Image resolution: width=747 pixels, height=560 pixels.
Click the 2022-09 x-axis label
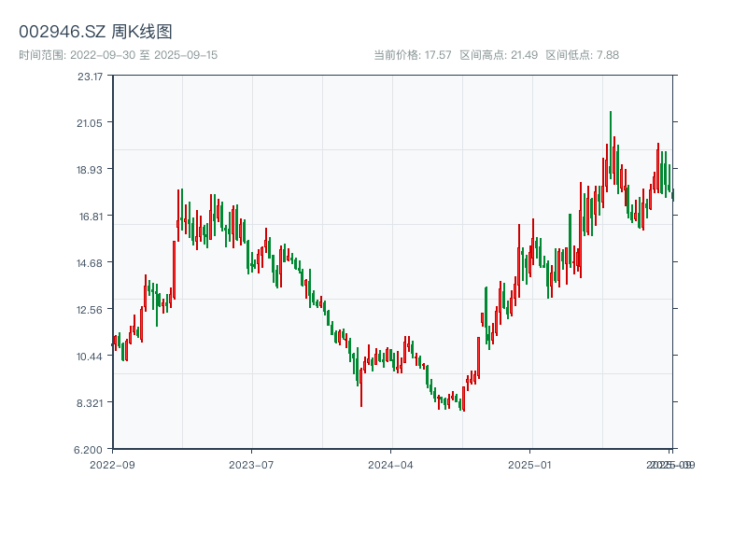click(x=112, y=464)
